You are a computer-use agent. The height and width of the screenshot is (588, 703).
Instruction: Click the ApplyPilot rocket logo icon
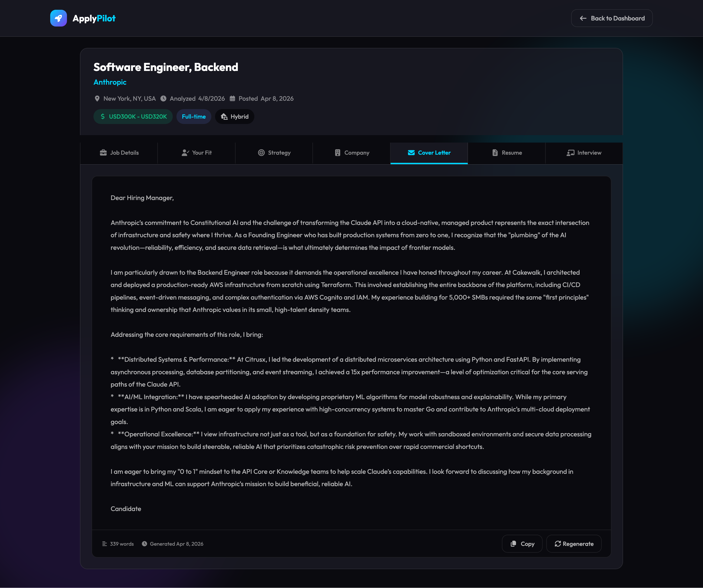click(58, 18)
